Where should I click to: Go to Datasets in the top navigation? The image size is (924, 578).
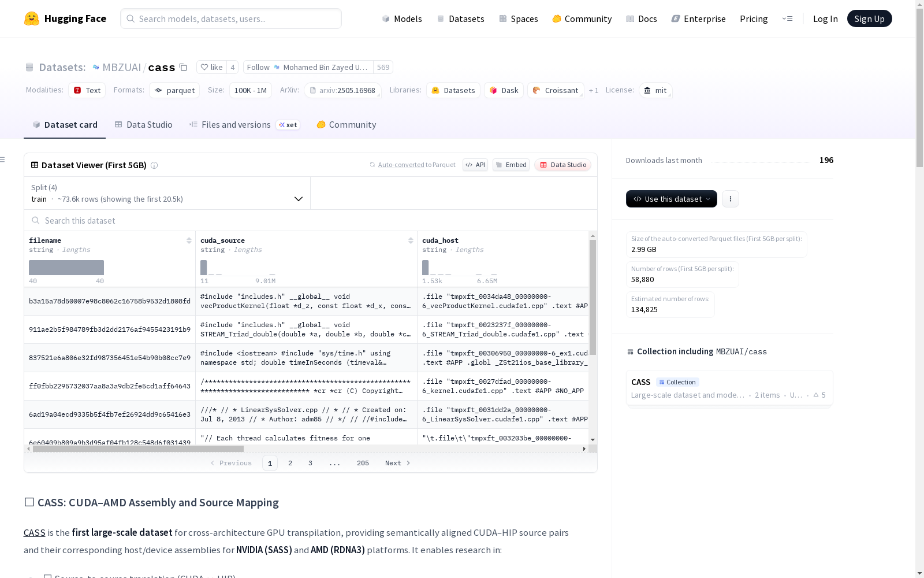pyautogui.click(x=461, y=18)
